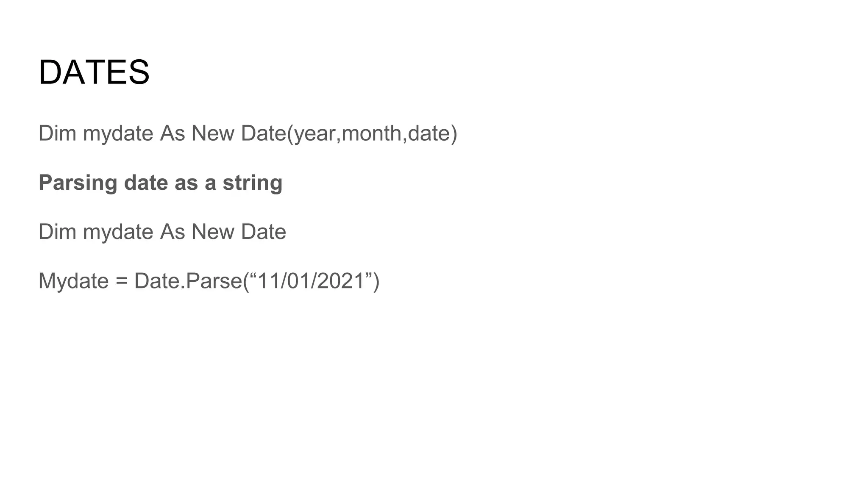Click the word mydate in the first code line
868x488 pixels.
point(118,134)
